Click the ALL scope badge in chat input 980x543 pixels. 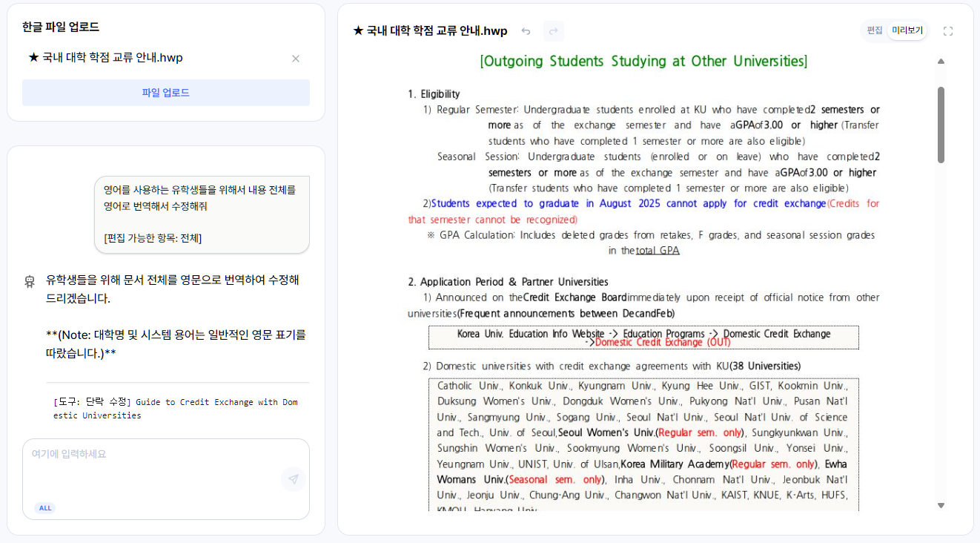point(45,508)
